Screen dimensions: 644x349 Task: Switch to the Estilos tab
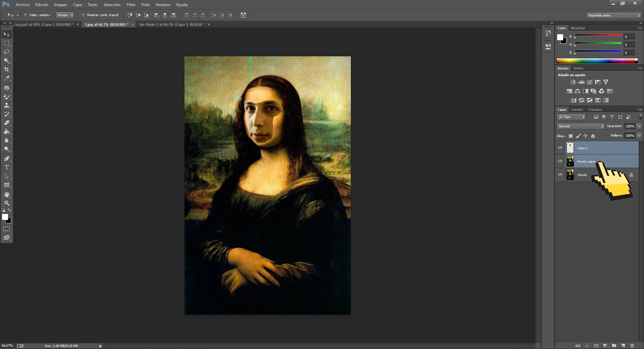pos(578,68)
